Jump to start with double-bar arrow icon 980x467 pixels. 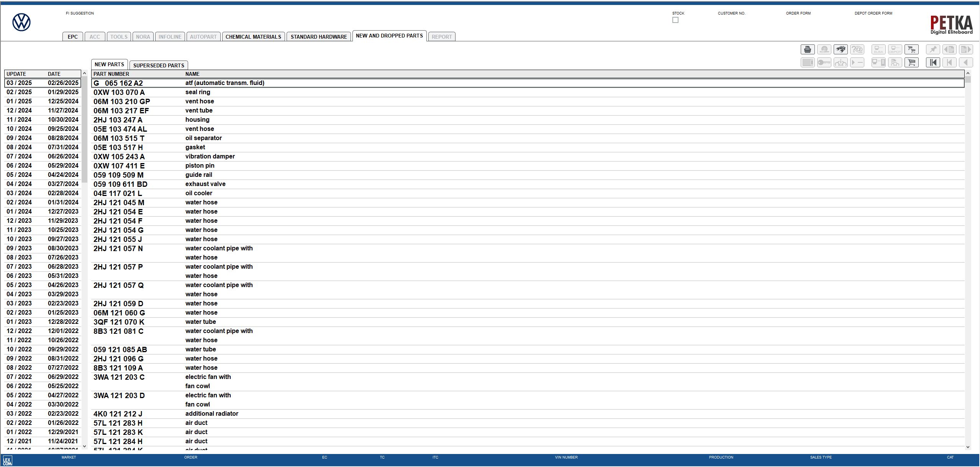pos(933,62)
